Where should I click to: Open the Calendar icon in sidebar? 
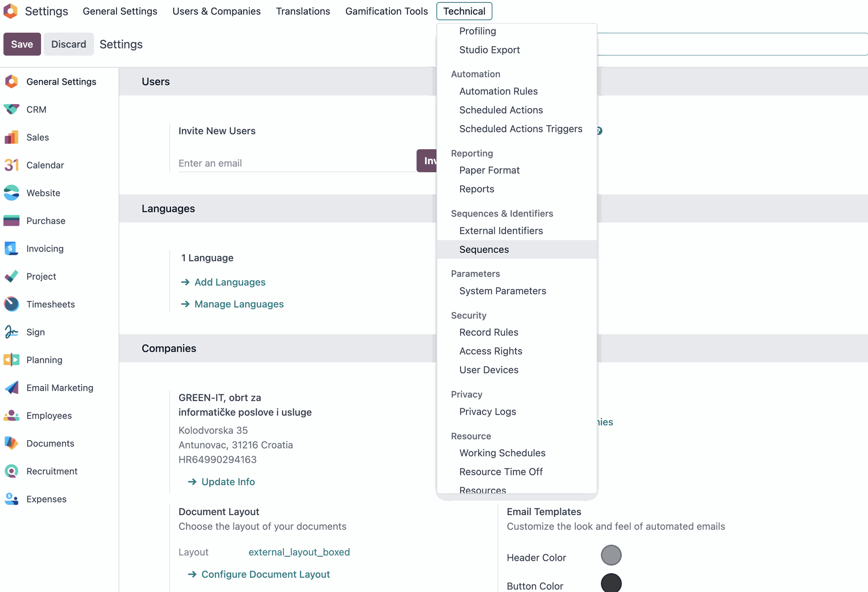(12, 165)
